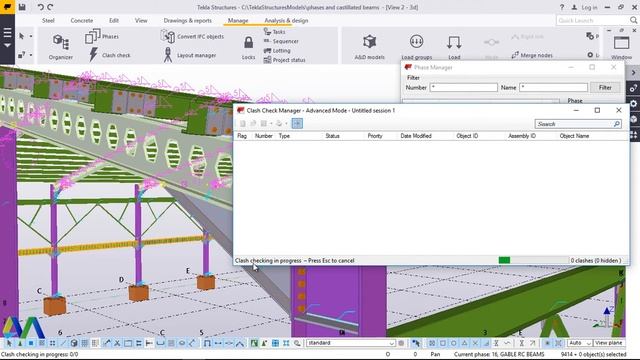Switch to the View ribbon tab
Viewport: 640px width, 360px height.
(x=141, y=20)
